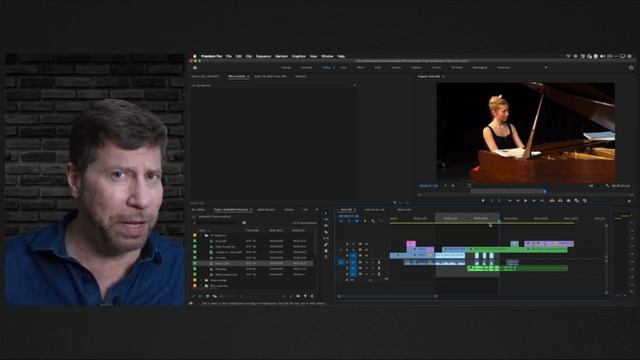This screenshot has width=640, height=360.
Task: Click the timeline playhead timecode
Action: coord(349,216)
